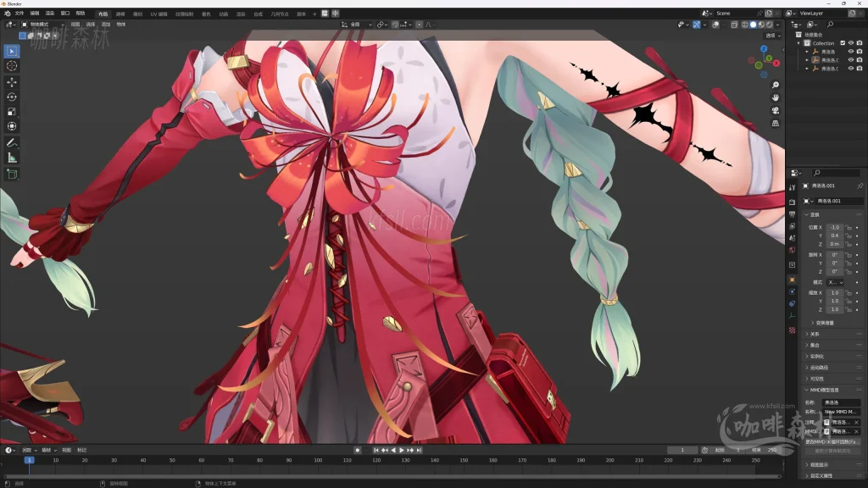This screenshot has height=488, width=868.
Task: Click the viewport zoom magnifier icon
Action: 775,85
